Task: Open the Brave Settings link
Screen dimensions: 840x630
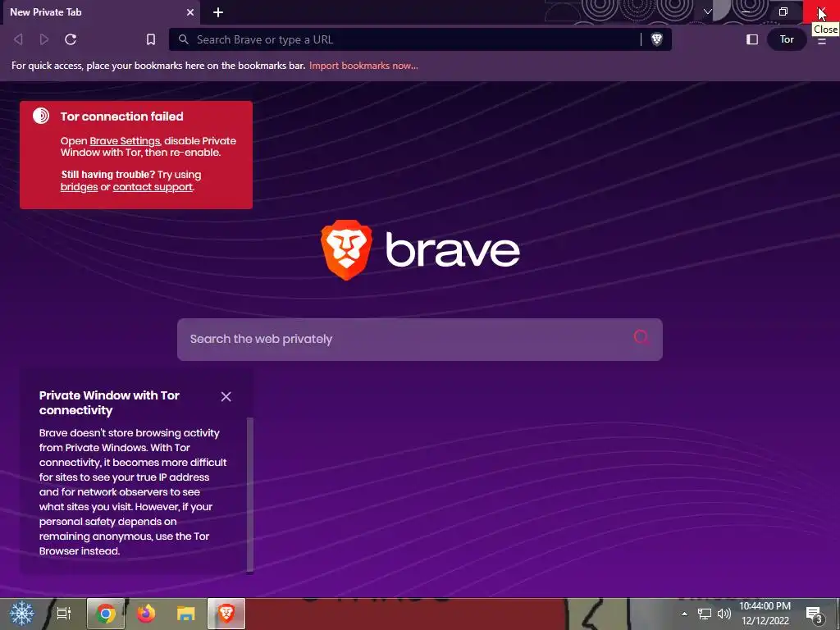Action: click(x=125, y=141)
